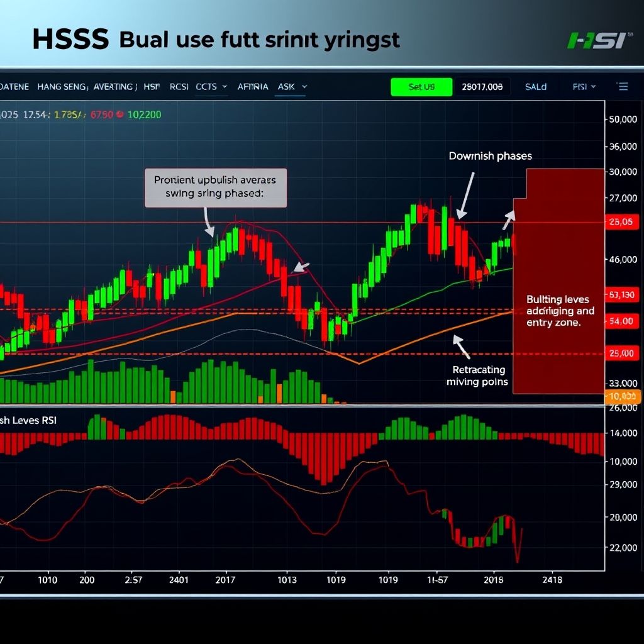Click the 30,000 axis label
The width and height of the screenshot is (644, 644).
pos(623,172)
